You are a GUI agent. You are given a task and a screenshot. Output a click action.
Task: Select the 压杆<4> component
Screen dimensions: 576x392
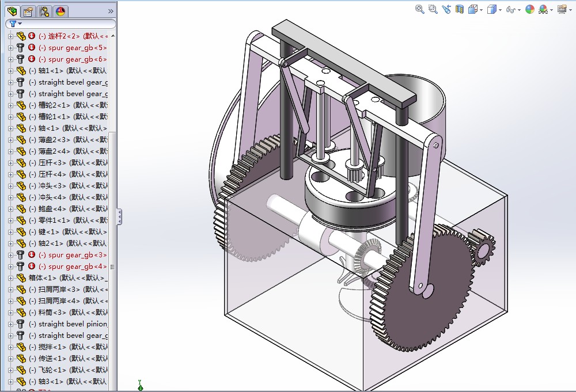coord(68,174)
